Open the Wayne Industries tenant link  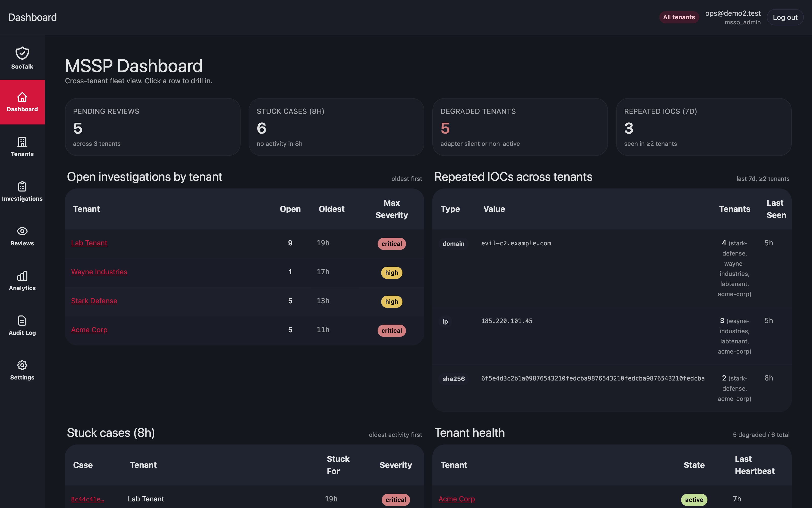coord(99,272)
